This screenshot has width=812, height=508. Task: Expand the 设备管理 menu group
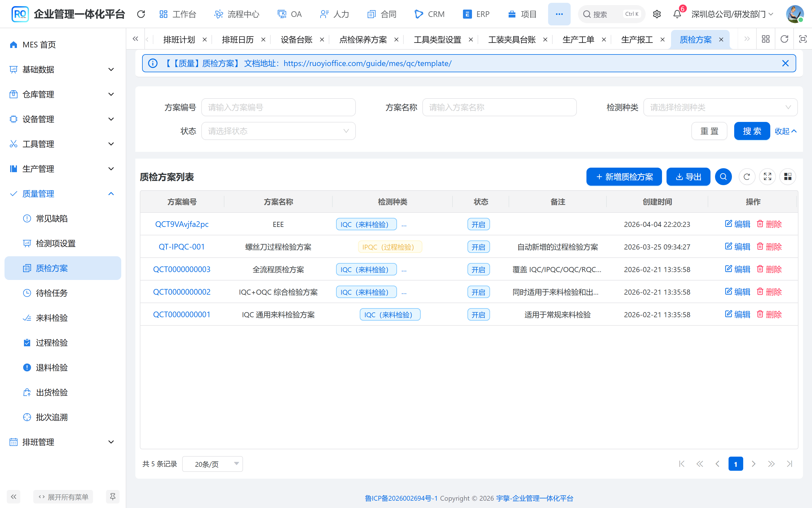click(63, 119)
